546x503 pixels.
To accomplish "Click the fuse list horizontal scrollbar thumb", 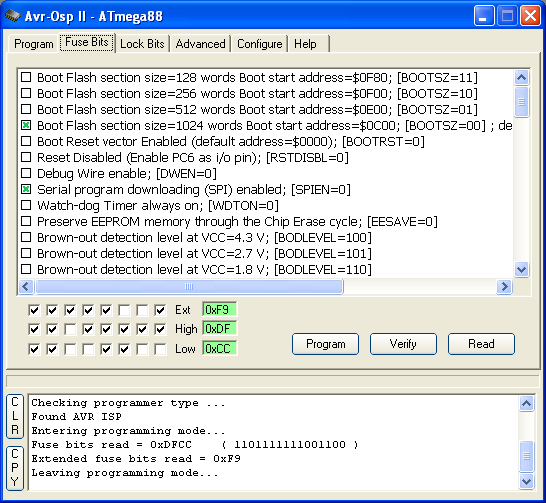I will (189, 287).
